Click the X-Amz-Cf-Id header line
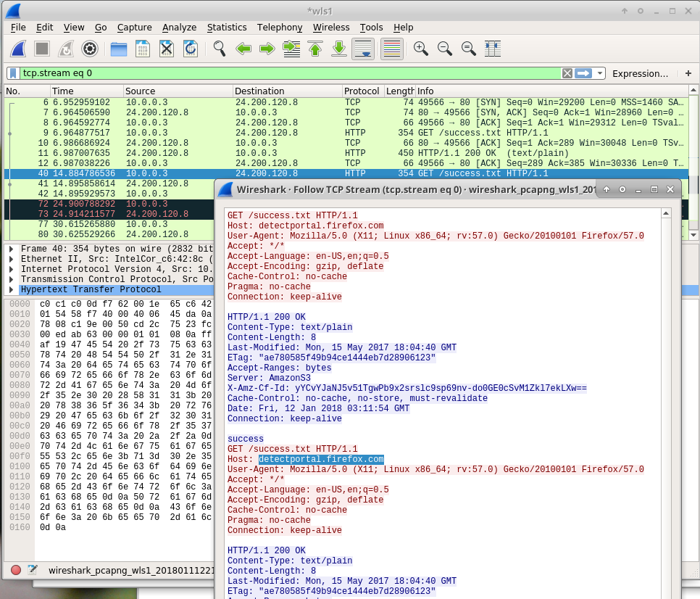 point(407,388)
